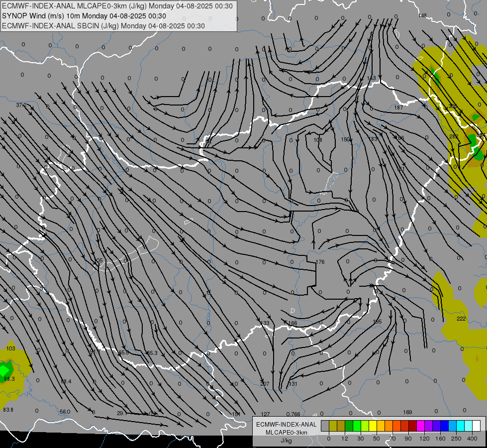Click legend scale value 12
The width and height of the screenshot is (487, 448).
tap(344, 439)
